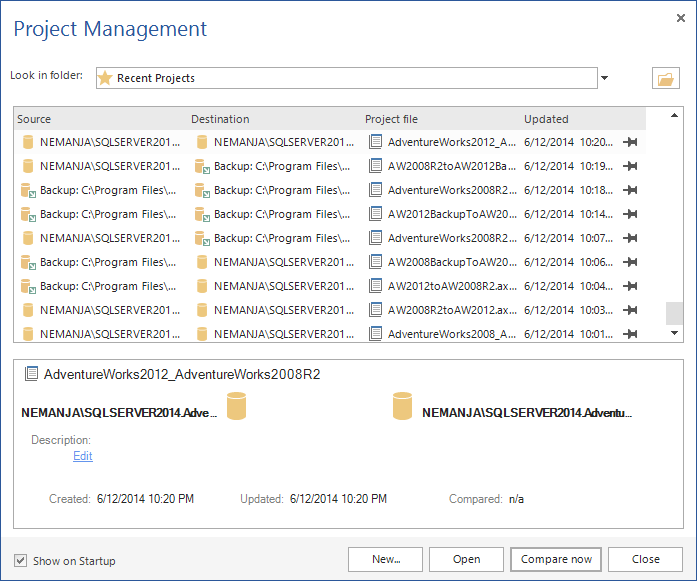697x581 pixels.
Task: Click the Close button
Action: point(645,559)
